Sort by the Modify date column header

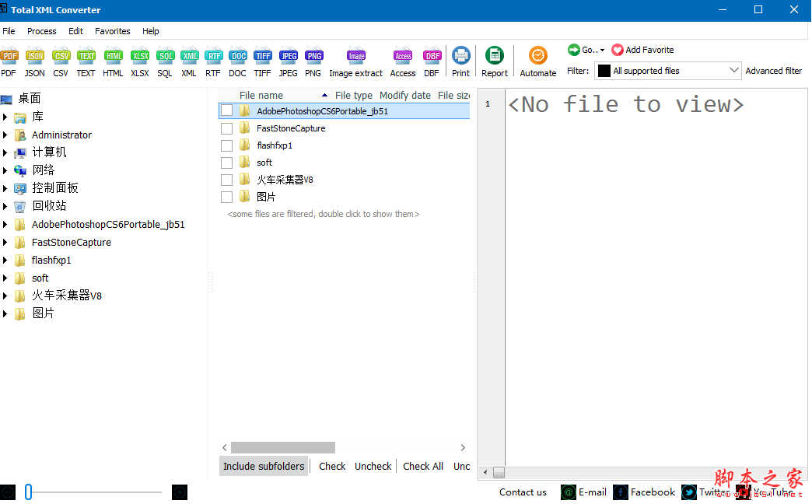pos(405,96)
